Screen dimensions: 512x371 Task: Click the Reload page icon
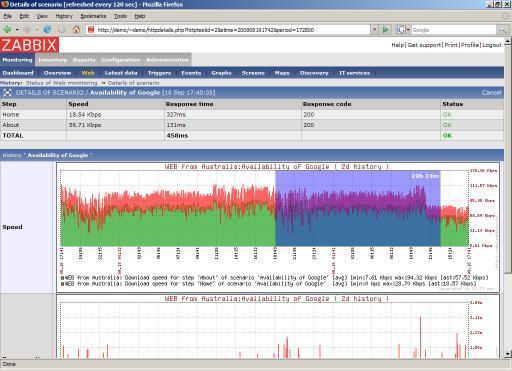(x=47, y=30)
